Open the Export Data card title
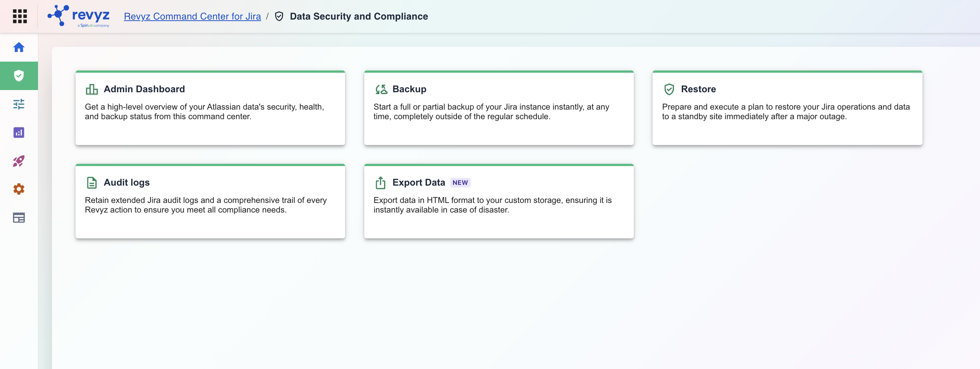 point(419,183)
